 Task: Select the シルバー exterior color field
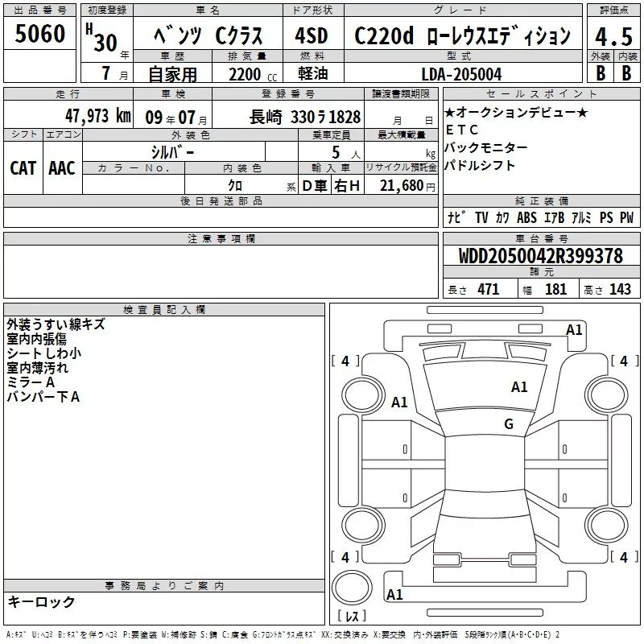[172, 151]
